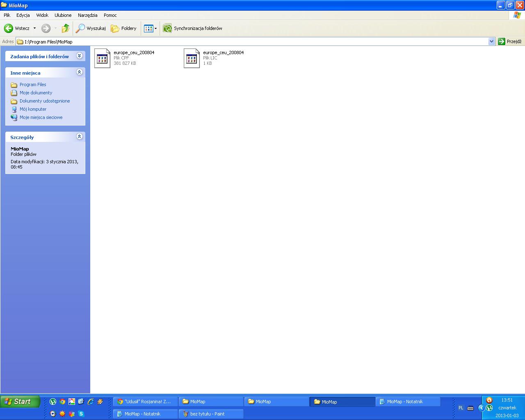Viewport: 525px width, 420px height.
Task: Click the Przejdź go button
Action: (510, 41)
